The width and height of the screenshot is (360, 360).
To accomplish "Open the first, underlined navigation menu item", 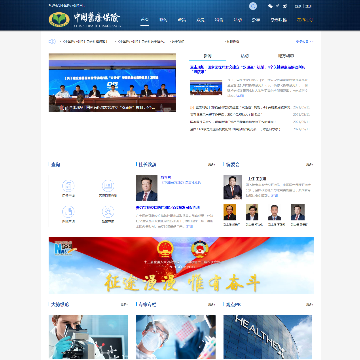I will click(144, 20).
